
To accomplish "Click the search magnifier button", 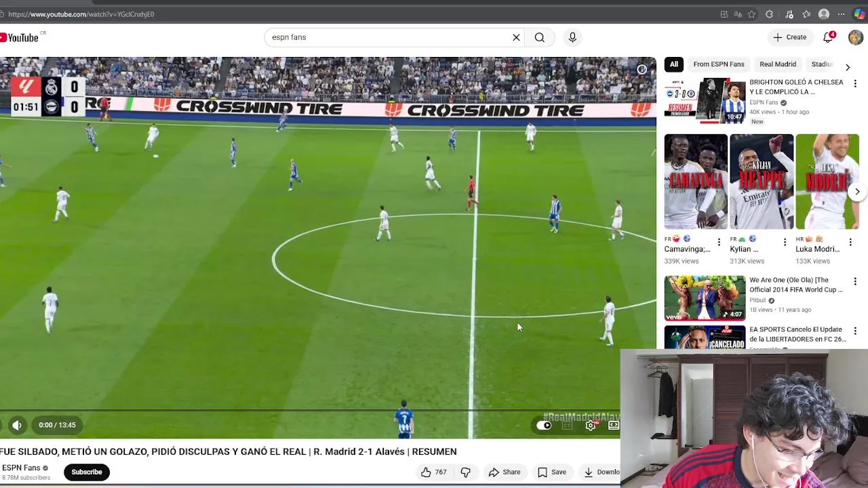I will coord(540,37).
